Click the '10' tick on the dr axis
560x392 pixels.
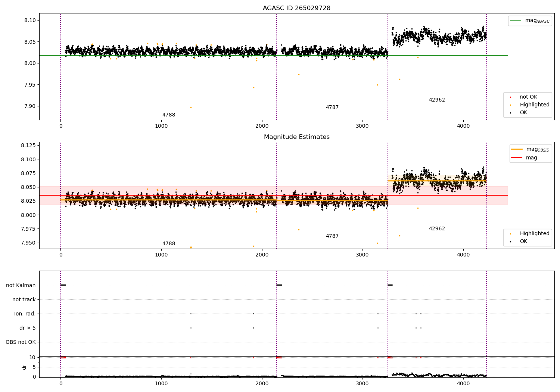33,358
